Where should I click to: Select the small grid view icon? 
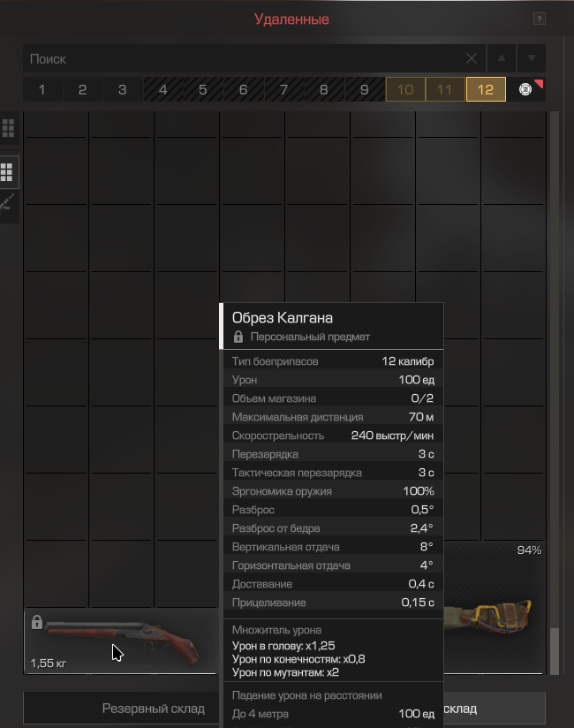coord(8,128)
